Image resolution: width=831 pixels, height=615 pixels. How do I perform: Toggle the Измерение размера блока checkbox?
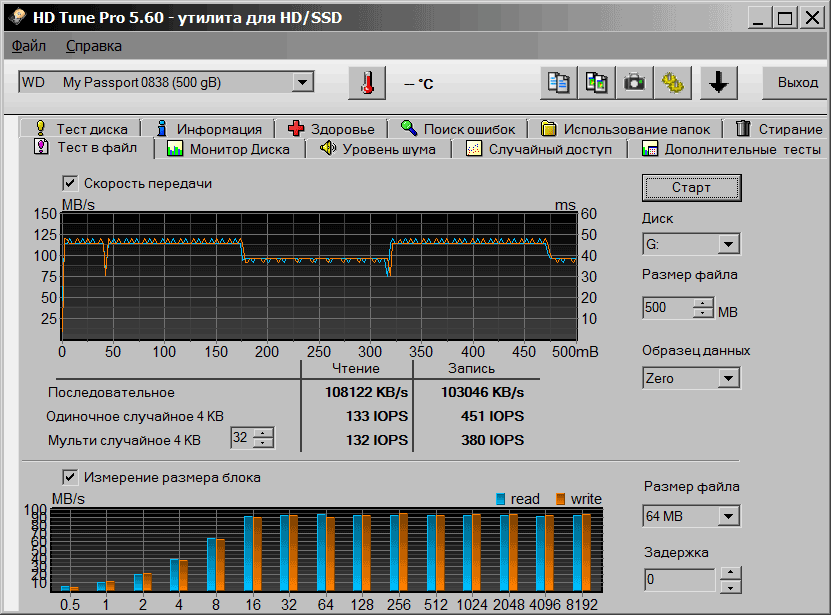[70, 477]
